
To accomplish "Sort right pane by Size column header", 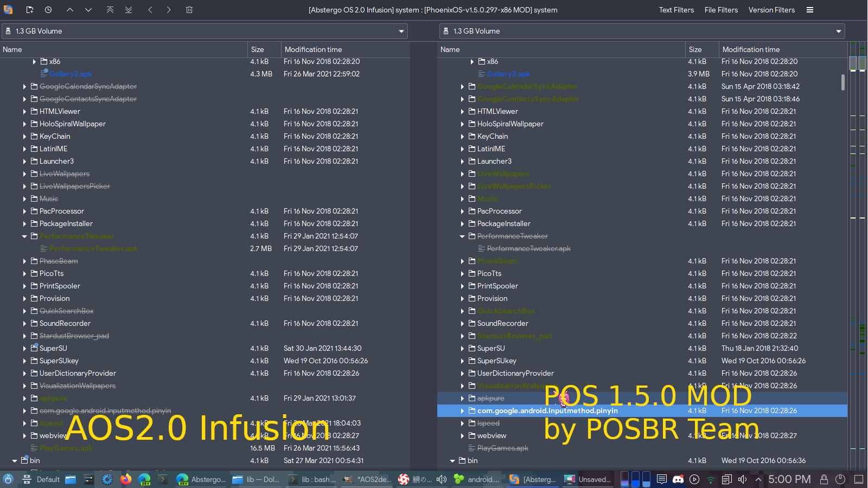I will click(x=702, y=49).
